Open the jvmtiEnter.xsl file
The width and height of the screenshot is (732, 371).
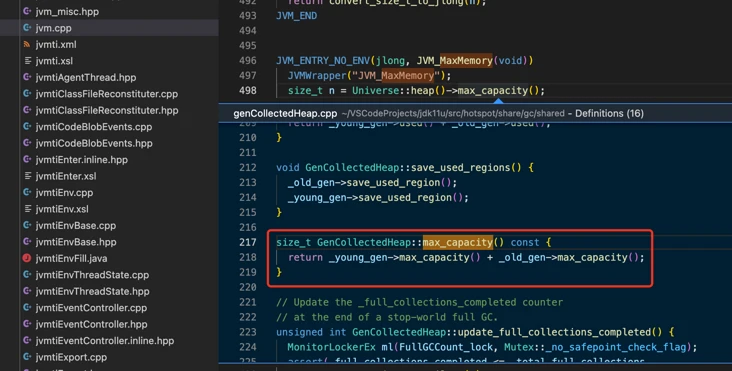click(x=65, y=176)
